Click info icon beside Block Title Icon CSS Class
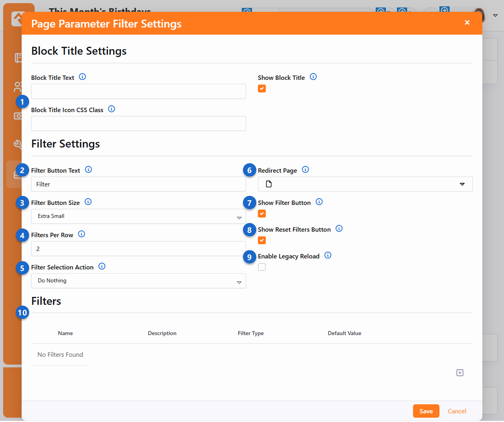Screen dimensions: 504x422 (111, 109)
